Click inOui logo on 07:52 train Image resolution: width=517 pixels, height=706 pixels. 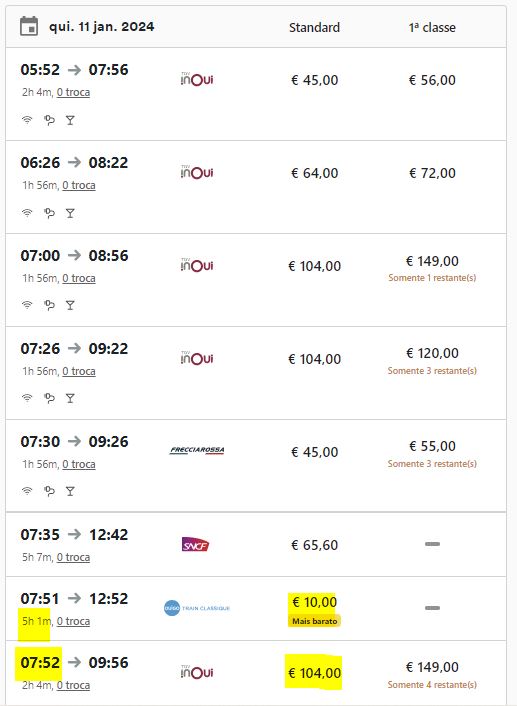tap(197, 671)
